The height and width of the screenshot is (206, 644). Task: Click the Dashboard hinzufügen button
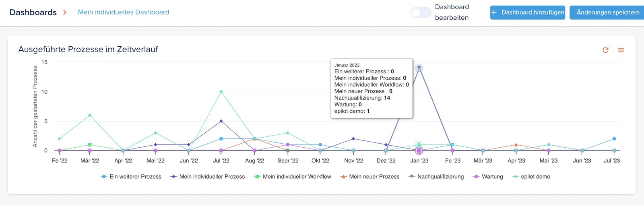pyautogui.click(x=528, y=12)
